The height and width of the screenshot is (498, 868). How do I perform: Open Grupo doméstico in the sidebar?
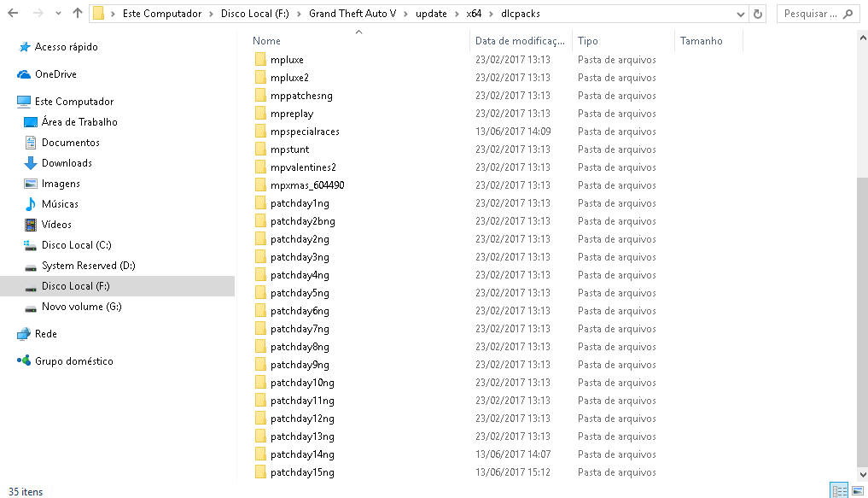(73, 360)
